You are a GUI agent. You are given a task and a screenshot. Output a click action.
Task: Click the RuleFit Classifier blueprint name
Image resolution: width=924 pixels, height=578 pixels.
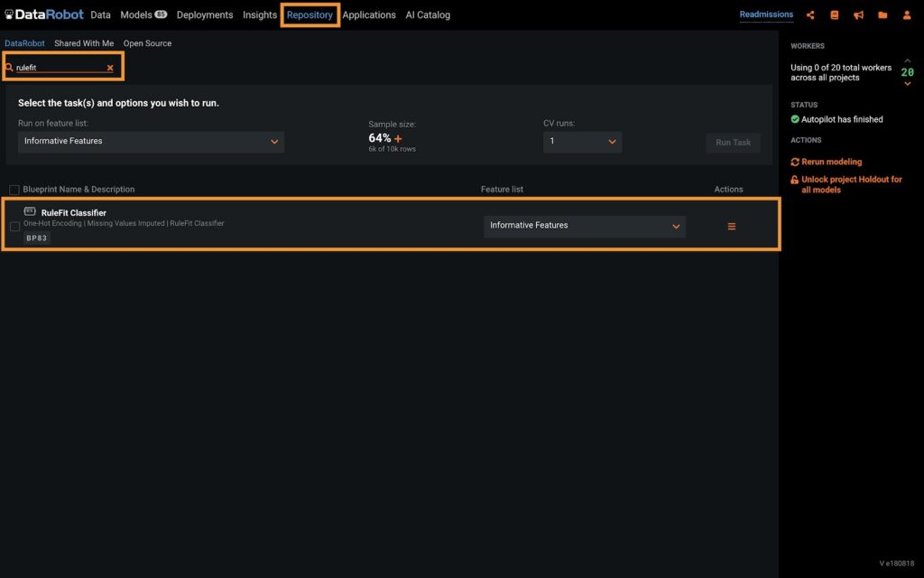tap(74, 213)
